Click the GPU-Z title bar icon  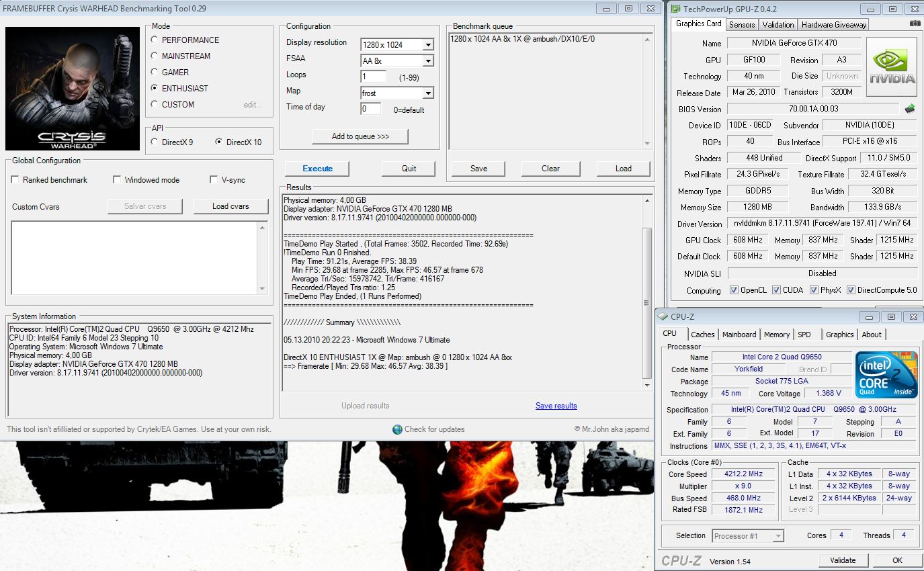point(675,9)
